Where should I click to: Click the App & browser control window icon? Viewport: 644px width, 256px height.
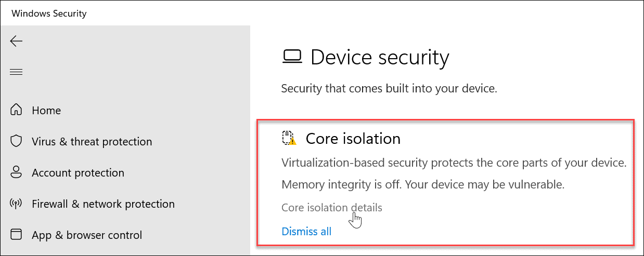point(16,235)
